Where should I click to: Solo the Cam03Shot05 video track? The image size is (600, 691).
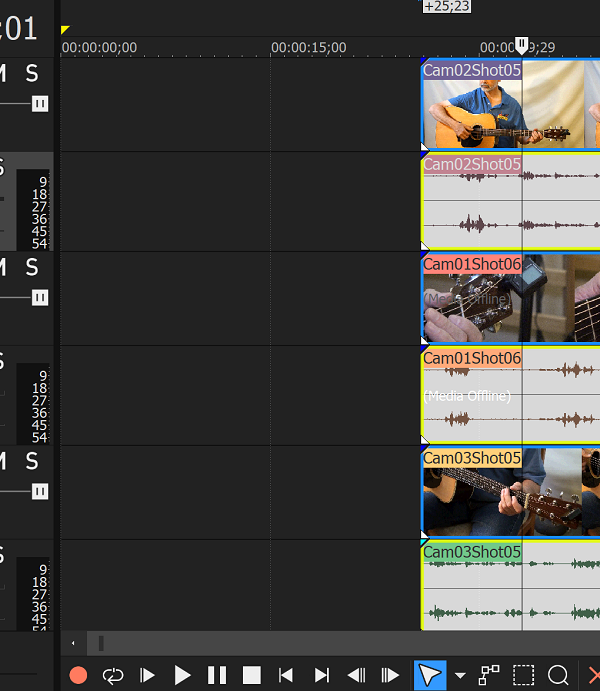click(x=32, y=461)
